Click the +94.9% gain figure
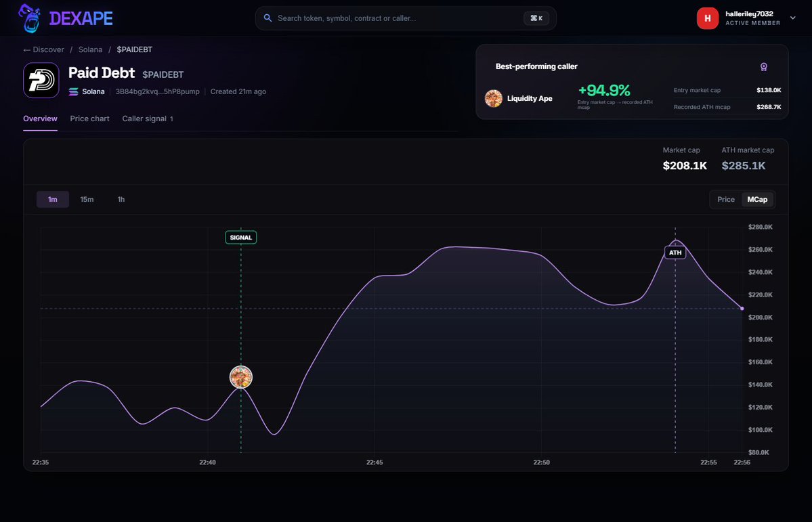The width and height of the screenshot is (812, 522). pyautogui.click(x=604, y=90)
